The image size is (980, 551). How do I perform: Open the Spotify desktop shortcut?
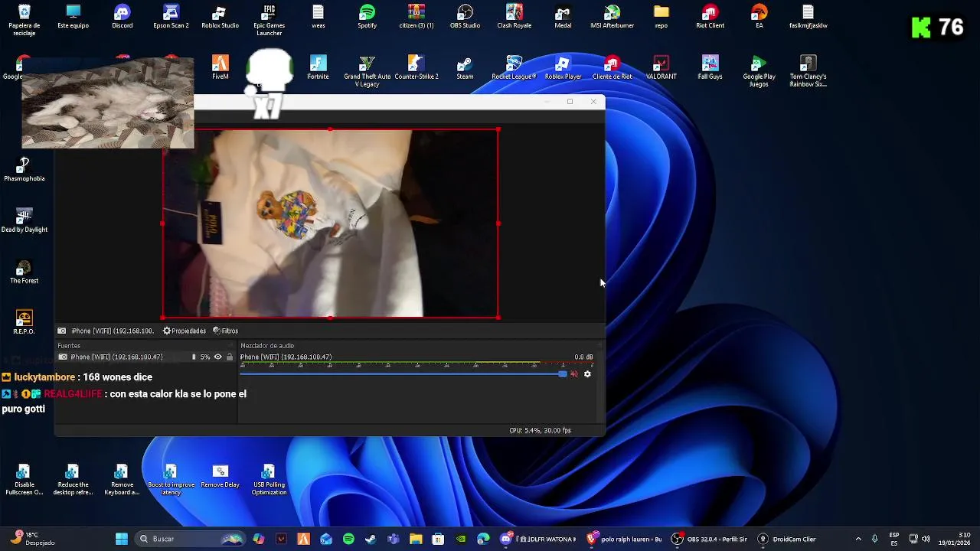pyautogui.click(x=367, y=17)
